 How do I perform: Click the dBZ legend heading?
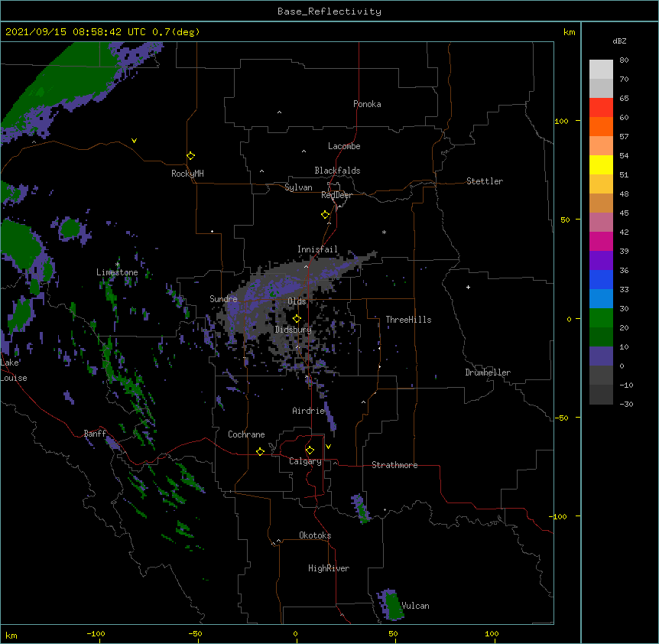tap(619, 41)
